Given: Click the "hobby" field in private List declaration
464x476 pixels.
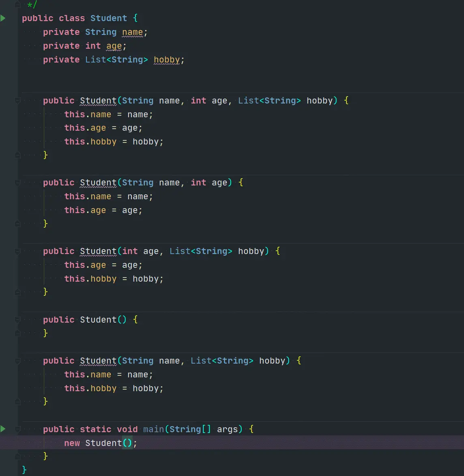Looking at the screenshot, I should tap(167, 60).
